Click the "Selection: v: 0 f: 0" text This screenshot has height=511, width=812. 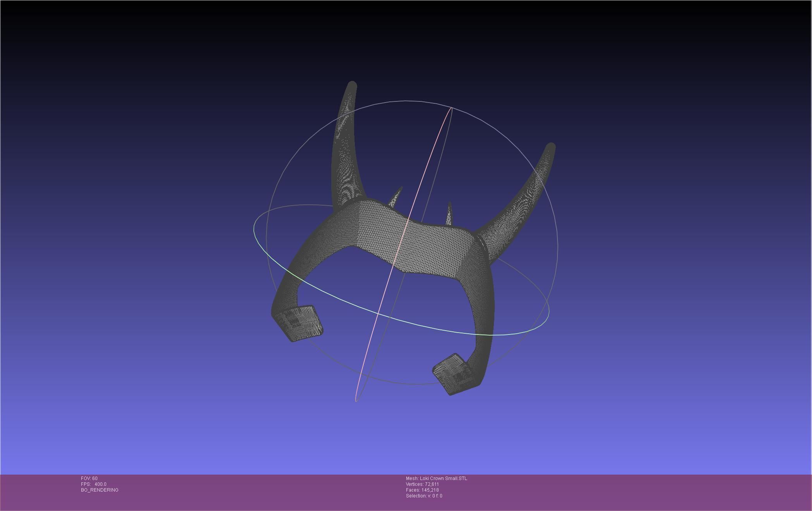pyautogui.click(x=425, y=495)
